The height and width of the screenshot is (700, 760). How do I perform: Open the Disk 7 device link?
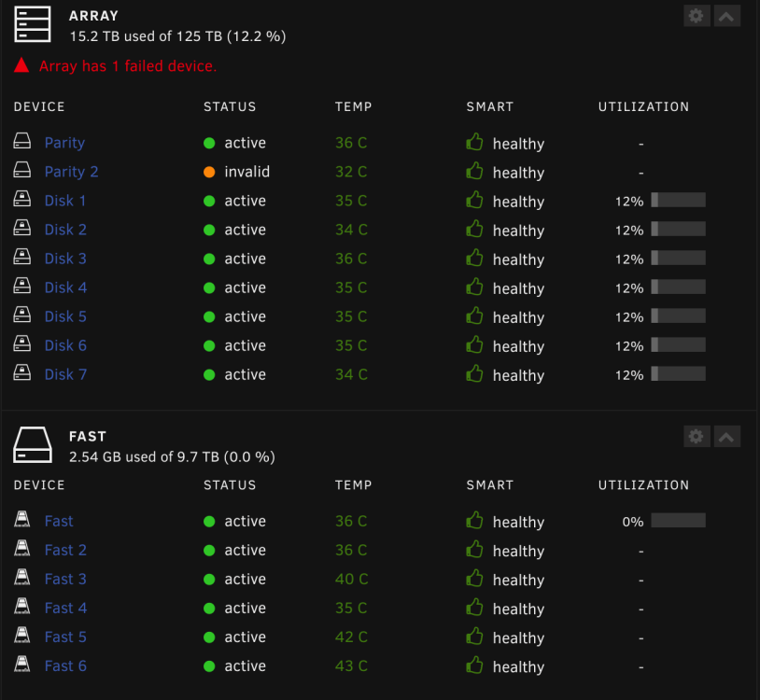pyautogui.click(x=65, y=374)
